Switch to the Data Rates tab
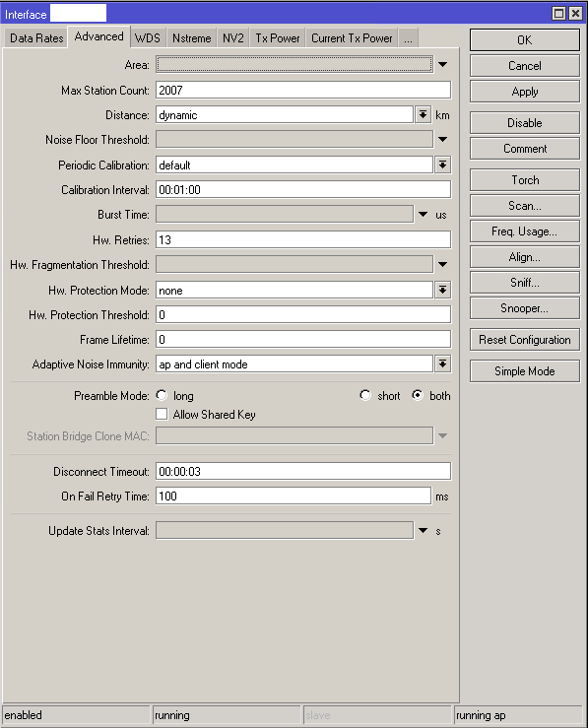588x728 pixels. click(36, 38)
